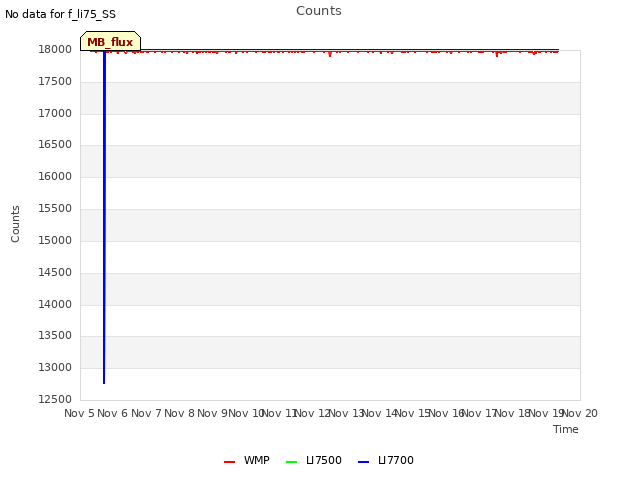Toggle the LI7700 series in legend
Viewport: 640px width, 480px height.
(386, 460)
